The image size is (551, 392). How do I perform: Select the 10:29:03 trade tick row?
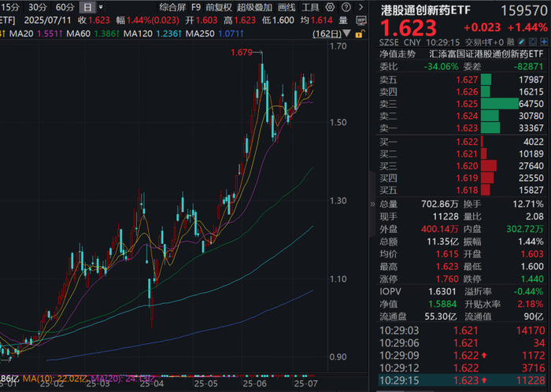pos(462,331)
